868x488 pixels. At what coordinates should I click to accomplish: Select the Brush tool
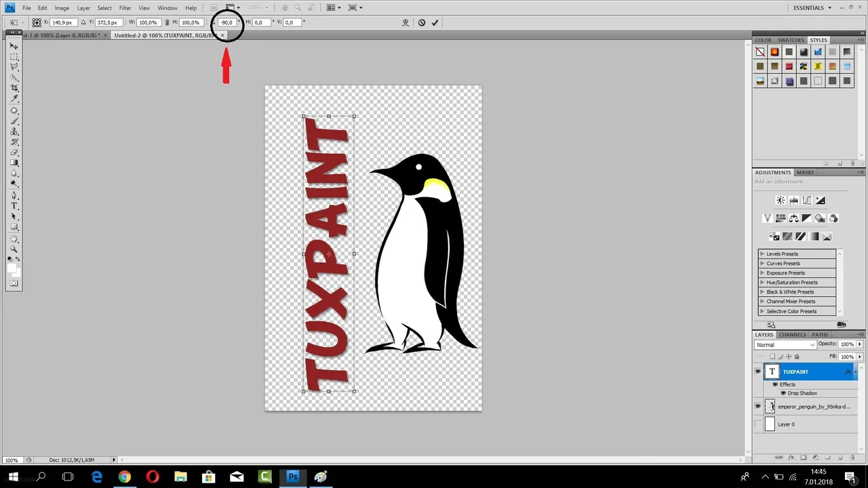click(x=14, y=121)
